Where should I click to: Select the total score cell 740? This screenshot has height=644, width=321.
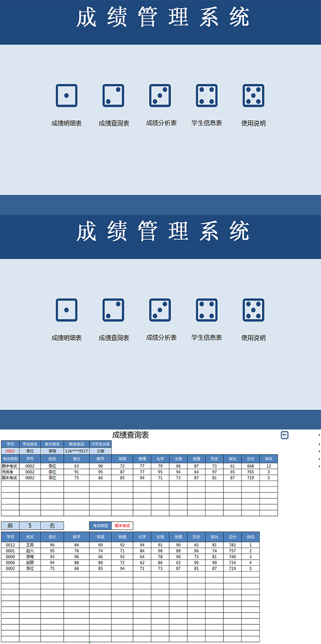pyautogui.click(x=232, y=557)
